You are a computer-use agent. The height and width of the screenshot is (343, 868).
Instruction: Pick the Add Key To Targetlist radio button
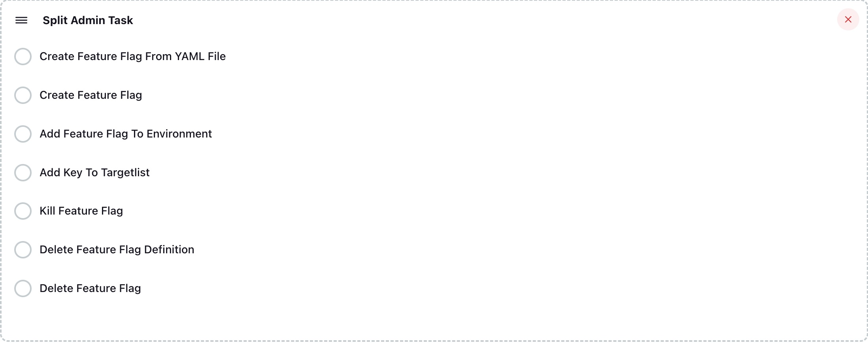click(x=23, y=173)
